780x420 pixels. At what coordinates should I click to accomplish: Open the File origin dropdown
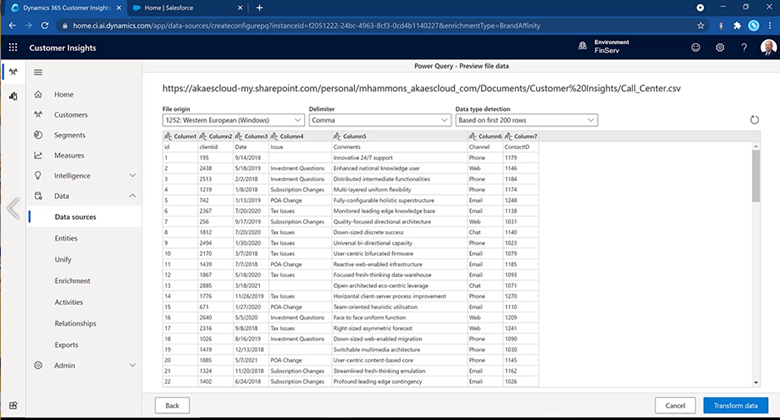233,120
